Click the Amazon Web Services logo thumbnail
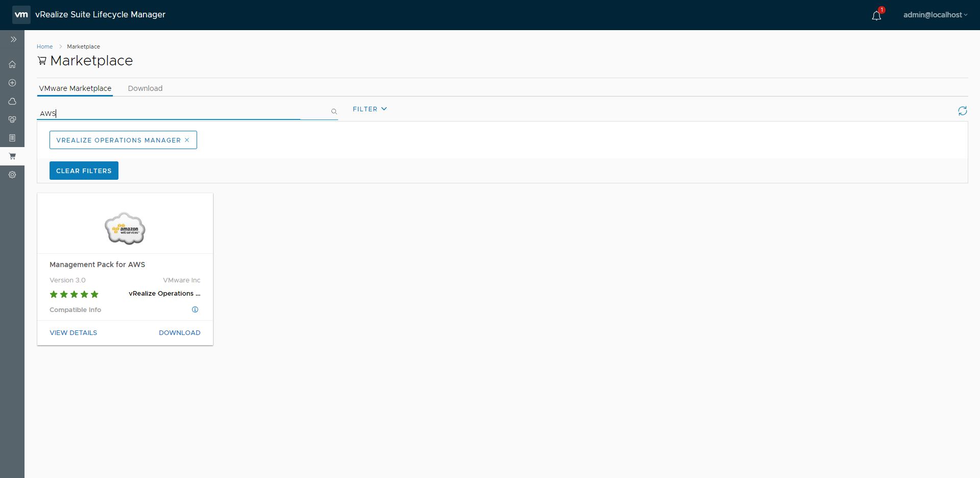Screen dimensions: 980x478 tap(125, 228)
